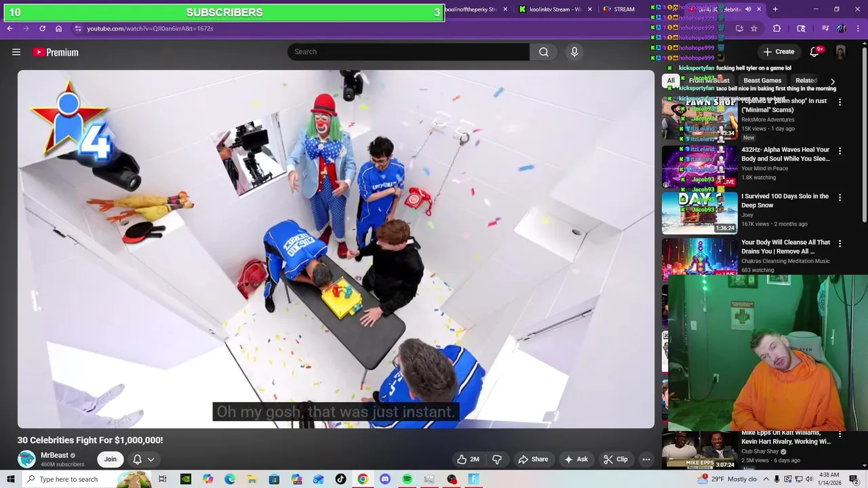Click the YouTube search input field
This screenshot has width=868, height=488.
point(408,52)
